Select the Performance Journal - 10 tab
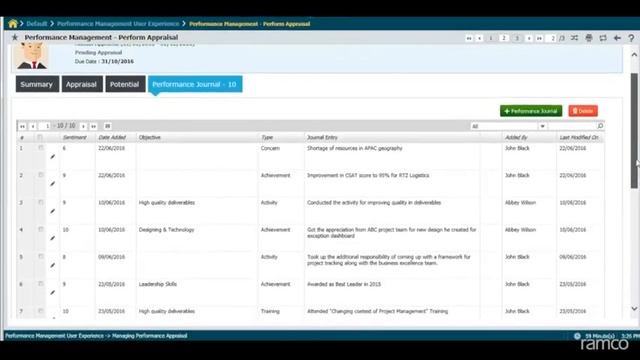The image size is (640, 360). pos(195,84)
